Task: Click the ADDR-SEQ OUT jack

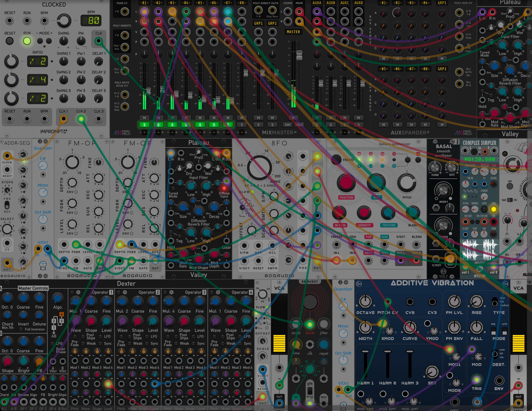Action: [7, 263]
